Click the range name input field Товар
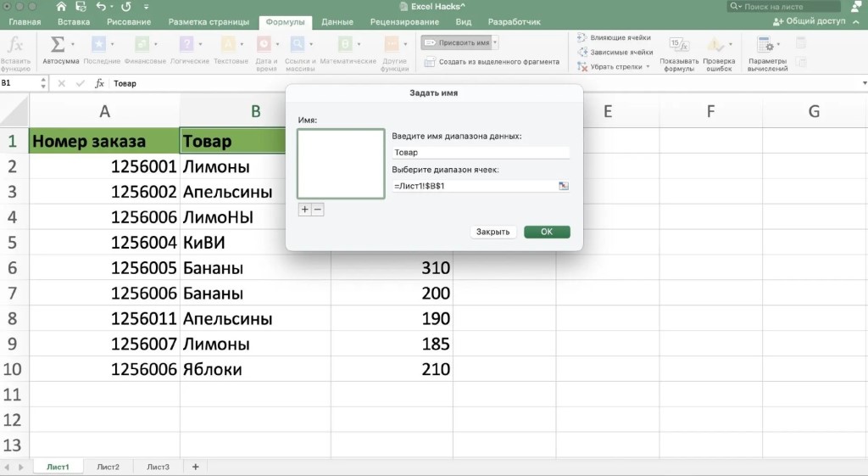Viewport: 868px width, 476px height. [x=481, y=153]
